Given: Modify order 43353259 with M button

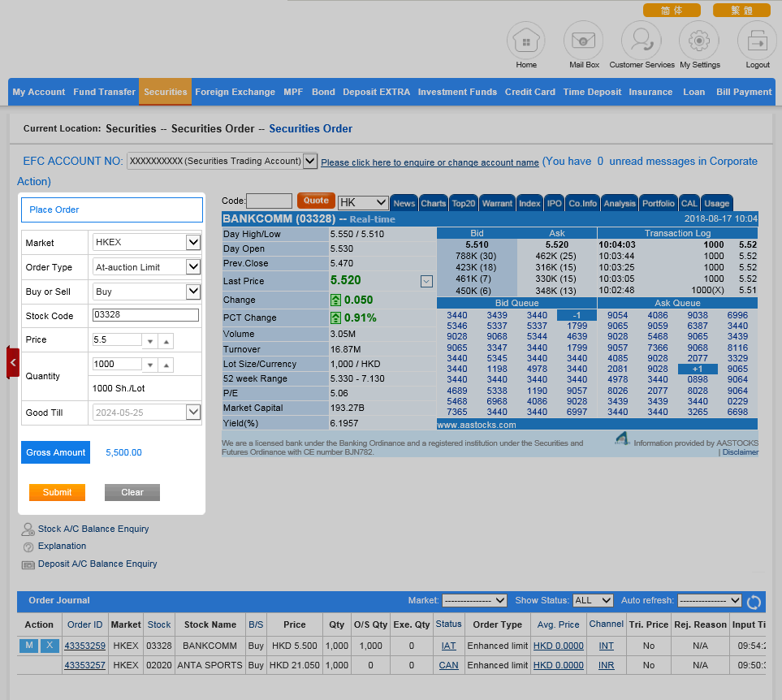Looking at the screenshot, I should tap(29, 646).
